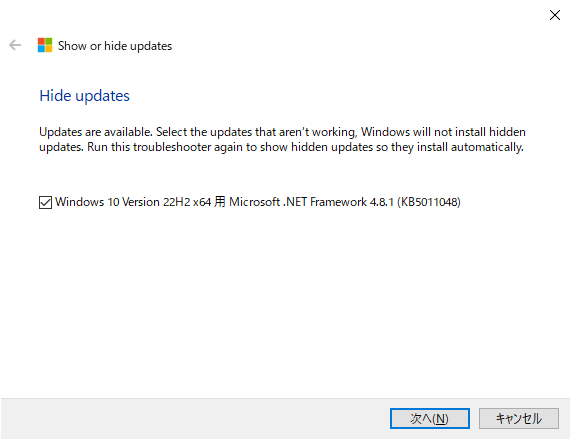The image size is (571, 440).
Task: Click the 'Show or hide updates' window title
Action: pyautogui.click(x=115, y=46)
